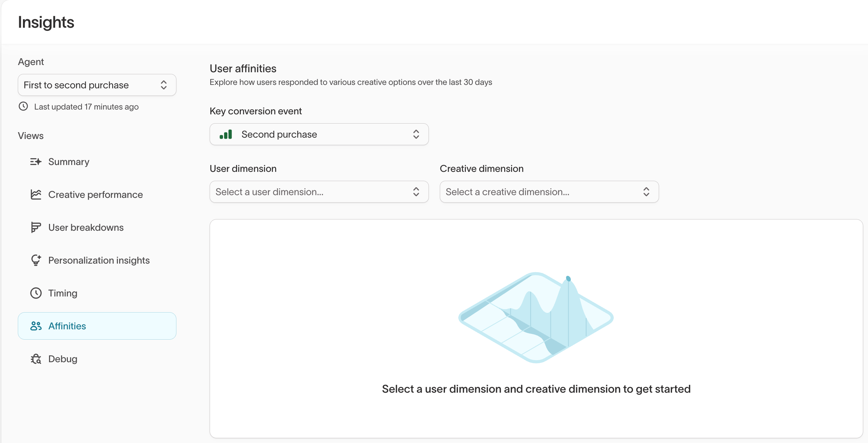Screen dimensions: 868x443
Task: Open the Personalization insights view
Action: click(x=99, y=260)
